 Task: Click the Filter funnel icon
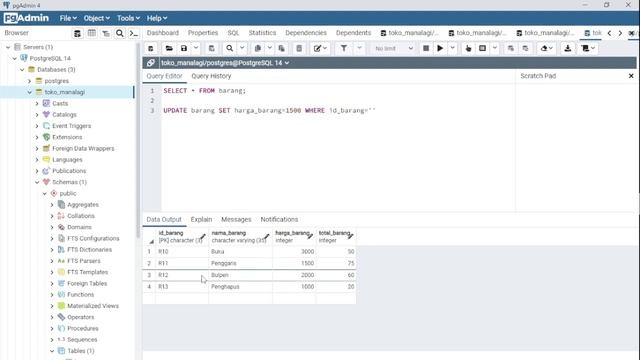[344, 48]
